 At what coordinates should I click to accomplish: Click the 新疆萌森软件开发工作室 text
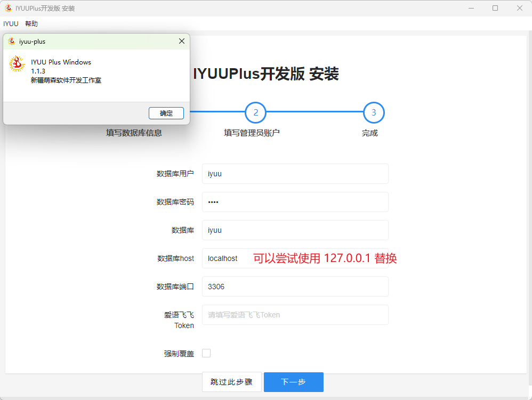[x=66, y=80]
